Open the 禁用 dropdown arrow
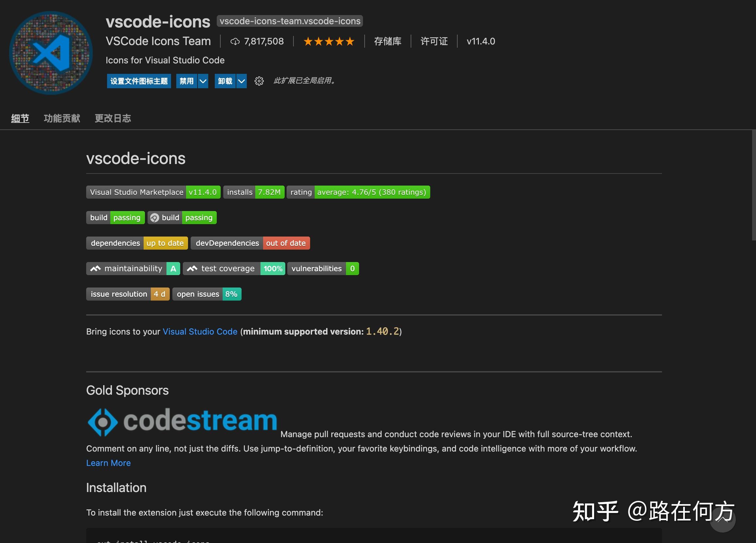This screenshot has height=543, width=756. click(x=202, y=81)
